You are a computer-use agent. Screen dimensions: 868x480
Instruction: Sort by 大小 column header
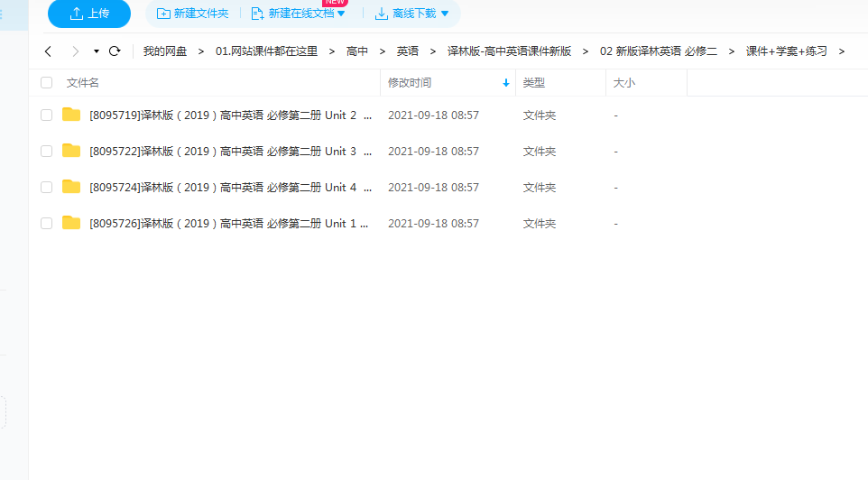pos(623,82)
